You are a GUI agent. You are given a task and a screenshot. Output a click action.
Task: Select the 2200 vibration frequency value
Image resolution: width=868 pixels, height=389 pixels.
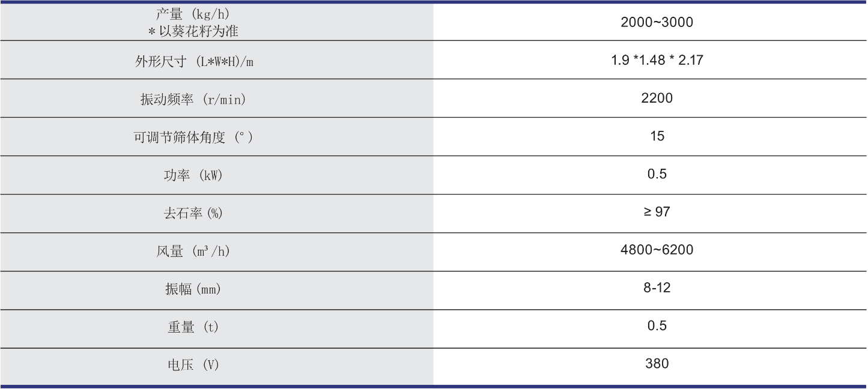click(657, 98)
